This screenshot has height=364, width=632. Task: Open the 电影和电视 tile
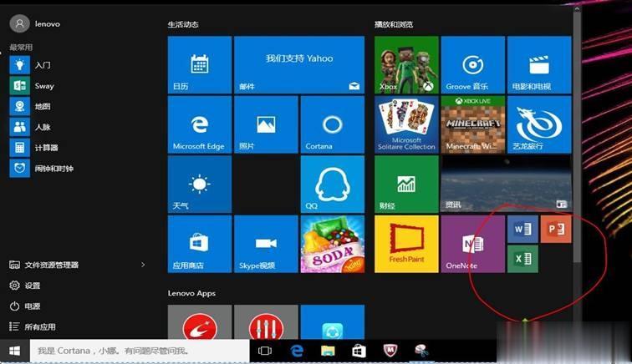[x=539, y=65]
